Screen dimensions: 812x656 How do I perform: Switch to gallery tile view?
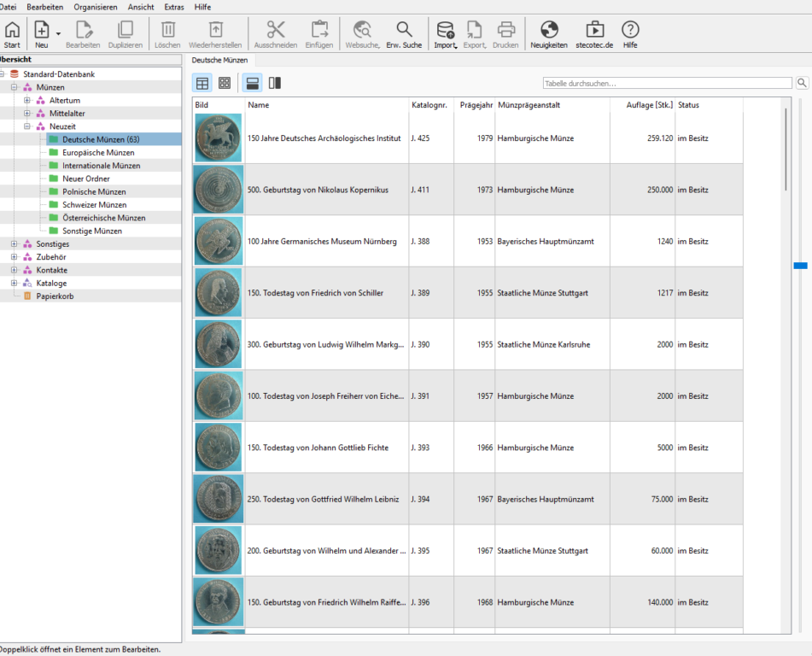click(x=225, y=83)
